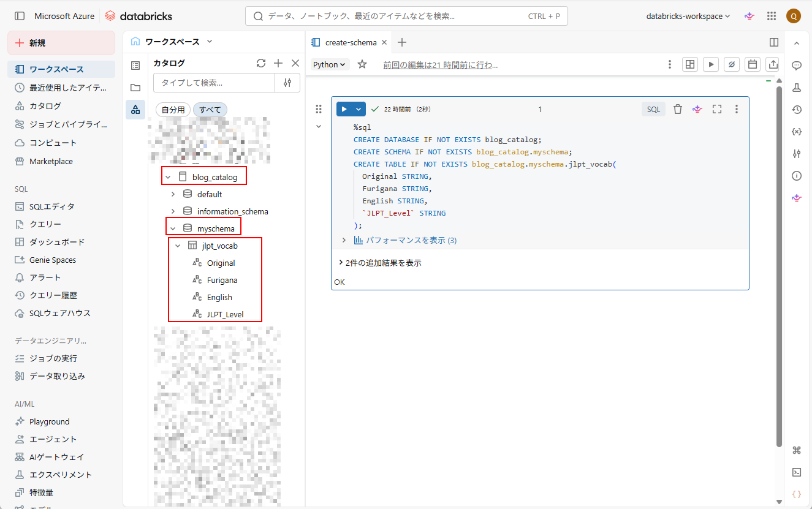The image size is (812, 509).
Task: Click the catalog filter settings icon
Action: pos(287,83)
